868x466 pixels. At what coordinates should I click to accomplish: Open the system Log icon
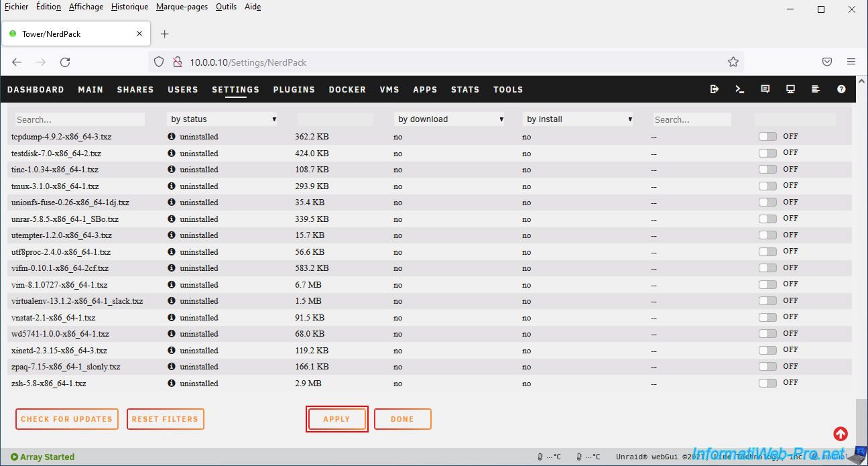816,89
